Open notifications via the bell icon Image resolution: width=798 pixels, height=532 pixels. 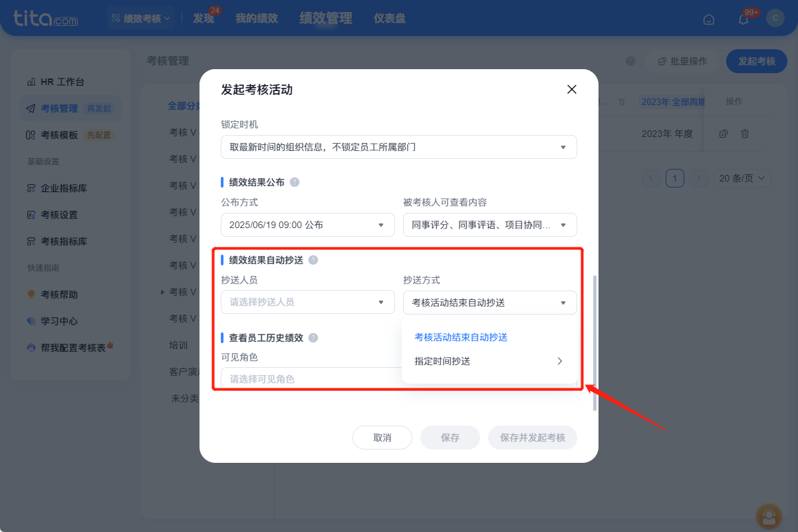pos(743,19)
